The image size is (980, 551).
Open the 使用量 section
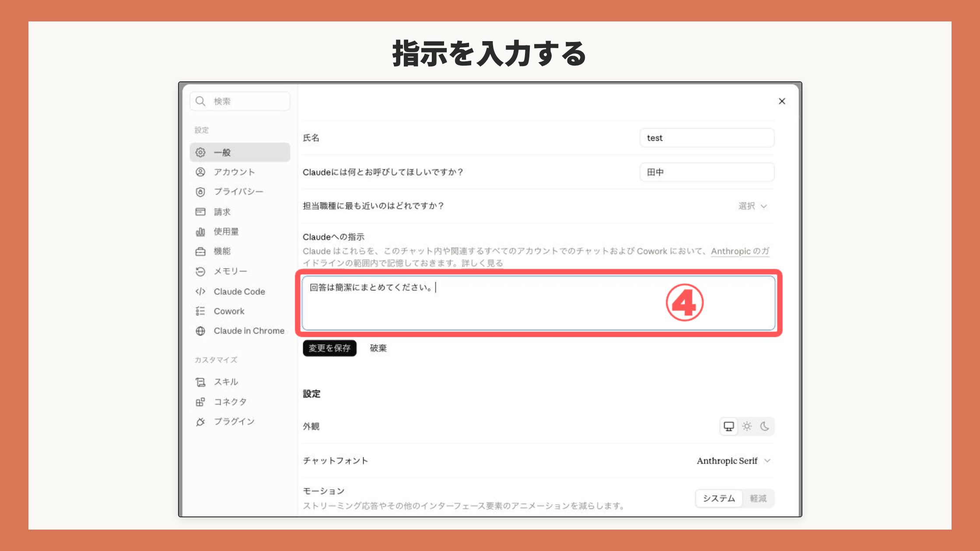[240, 232]
